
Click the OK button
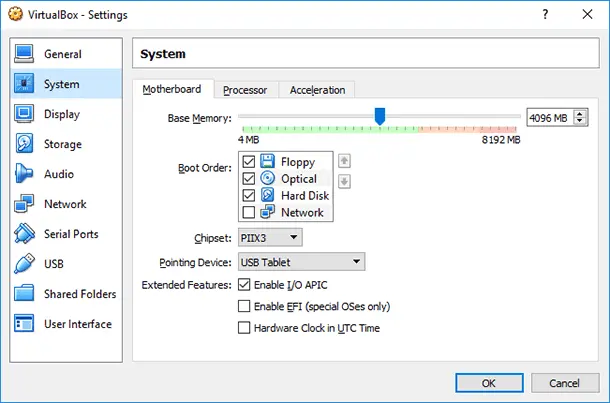[x=489, y=383]
